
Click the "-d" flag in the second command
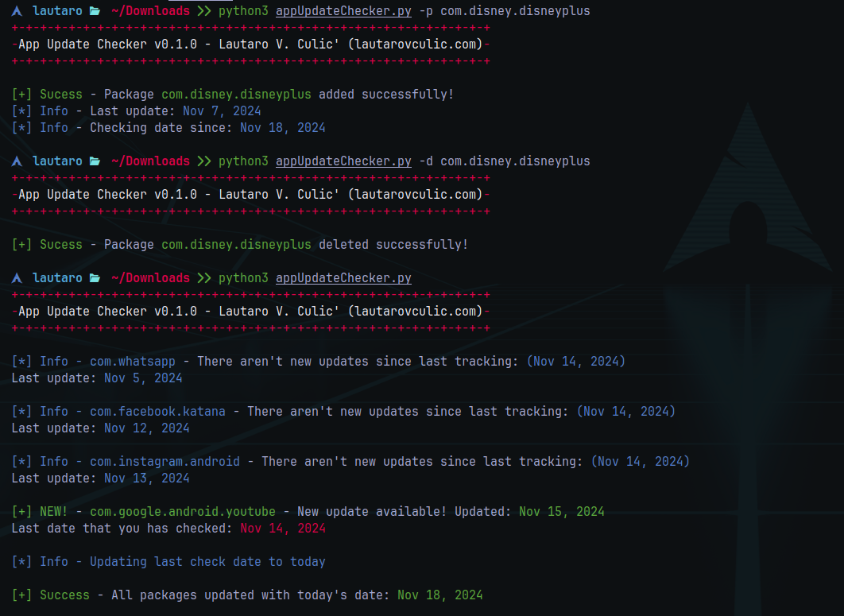[x=426, y=161]
